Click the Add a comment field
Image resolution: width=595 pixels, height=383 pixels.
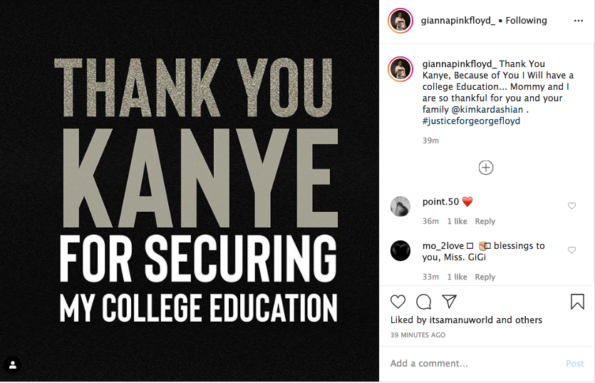(x=474, y=363)
